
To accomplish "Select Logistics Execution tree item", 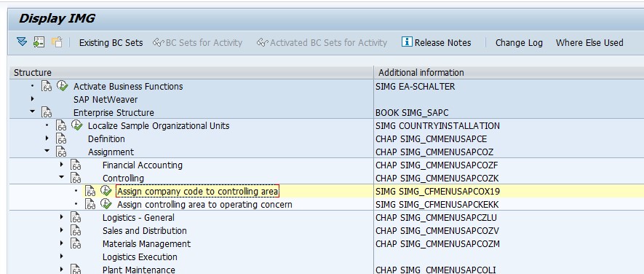I will click(140, 257).
